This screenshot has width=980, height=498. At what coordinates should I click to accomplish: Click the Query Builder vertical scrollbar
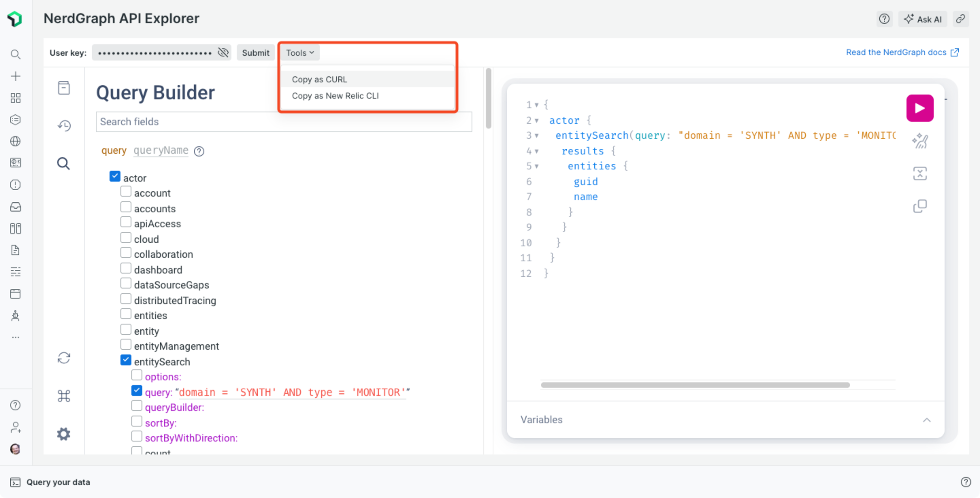coord(489,98)
